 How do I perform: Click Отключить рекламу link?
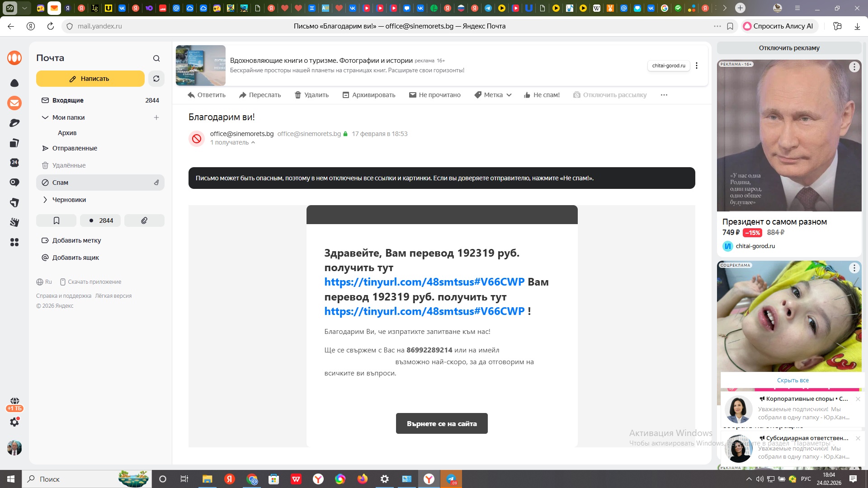click(x=788, y=48)
